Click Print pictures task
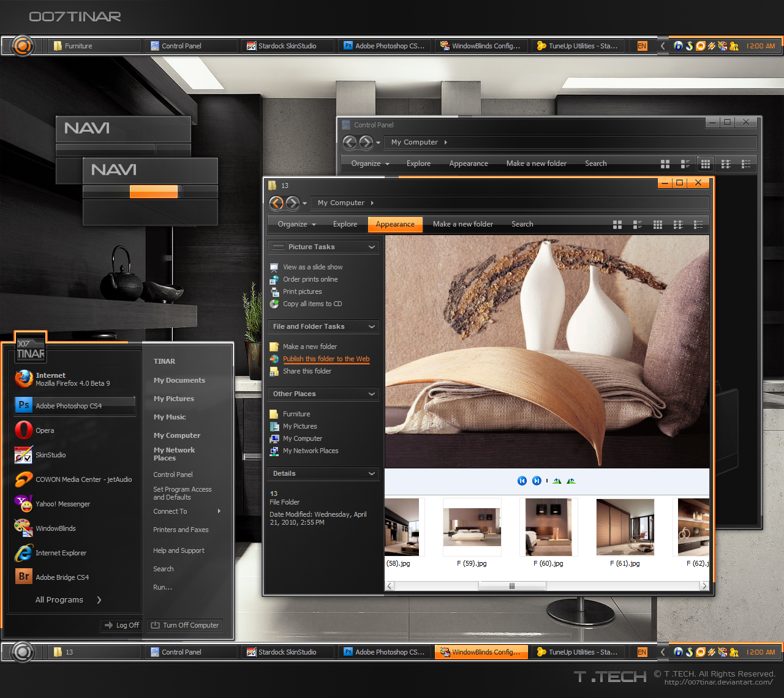 [x=302, y=291]
